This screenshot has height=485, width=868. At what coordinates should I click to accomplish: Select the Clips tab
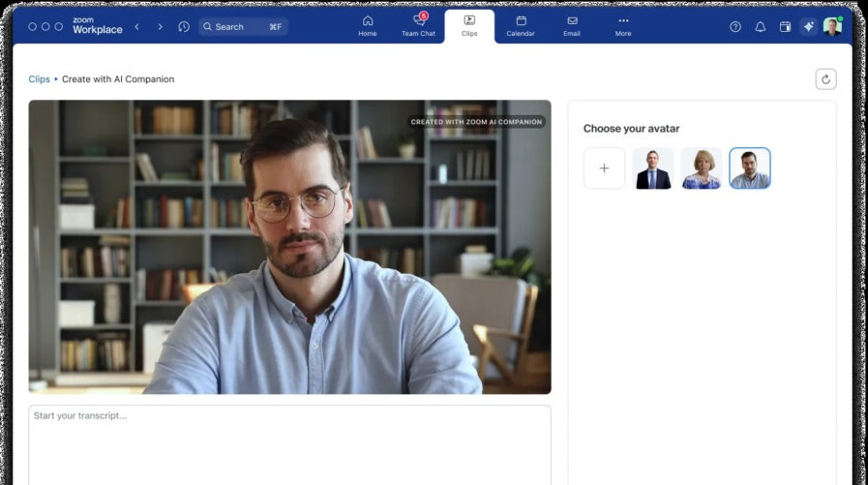click(x=469, y=25)
